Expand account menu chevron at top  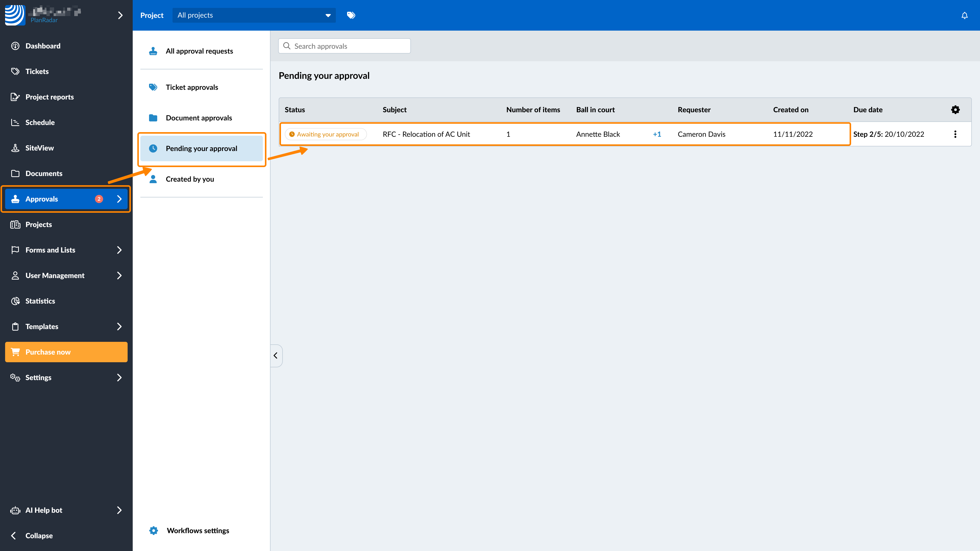[120, 15]
